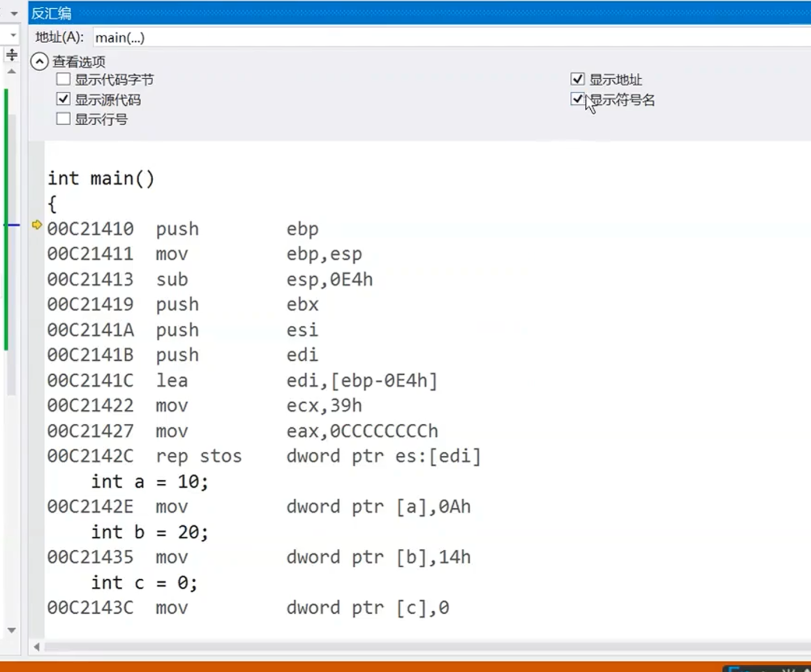
Task: Click the instruction 'sub esp,0E4h' operand
Action: 329,280
